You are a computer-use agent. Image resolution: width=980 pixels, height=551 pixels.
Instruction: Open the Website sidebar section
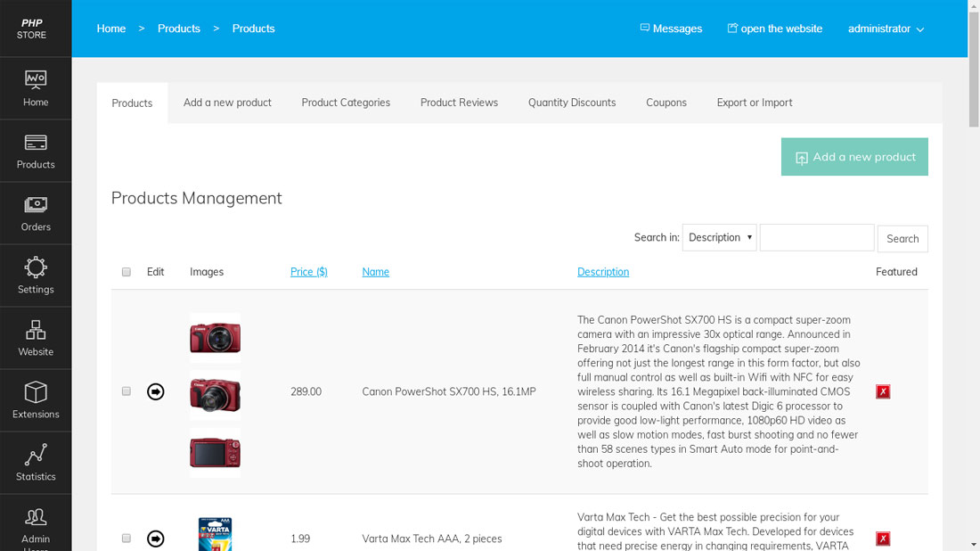[36, 338]
